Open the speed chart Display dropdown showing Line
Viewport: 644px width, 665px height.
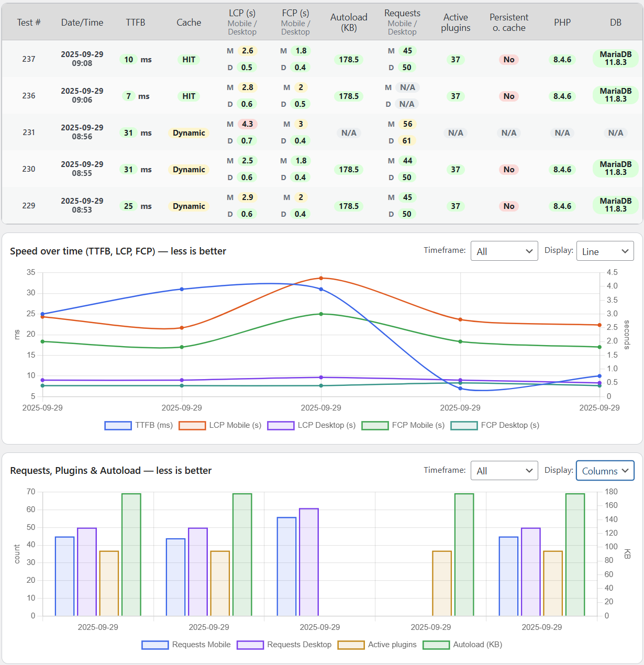(605, 251)
